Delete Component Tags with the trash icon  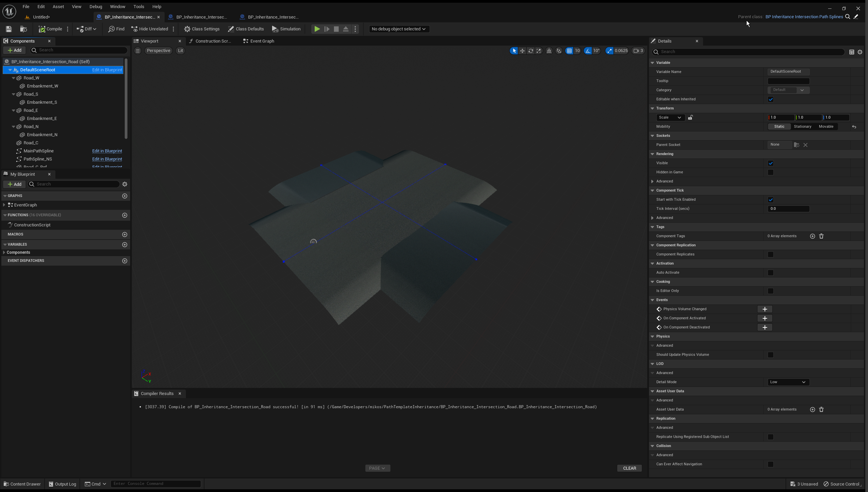click(821, 236)
